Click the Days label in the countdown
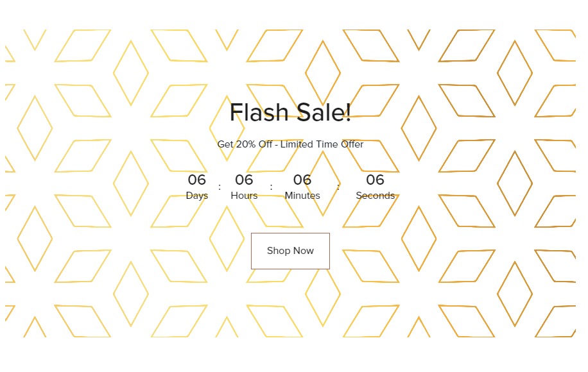 pyautogui.click(x=197, y=196)
